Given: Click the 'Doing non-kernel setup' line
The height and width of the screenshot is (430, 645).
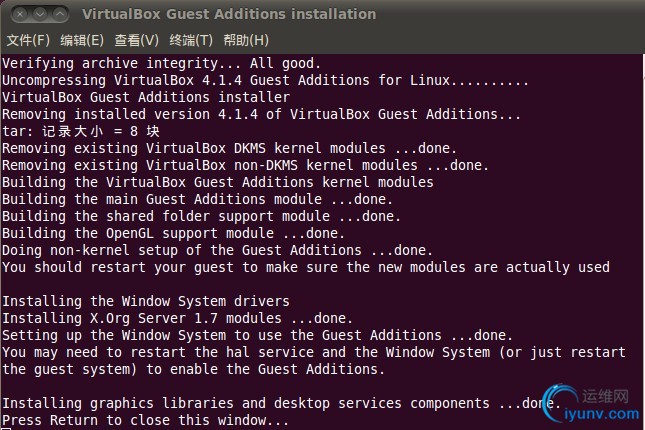Looking at the screenshot, I should [217, 250].
